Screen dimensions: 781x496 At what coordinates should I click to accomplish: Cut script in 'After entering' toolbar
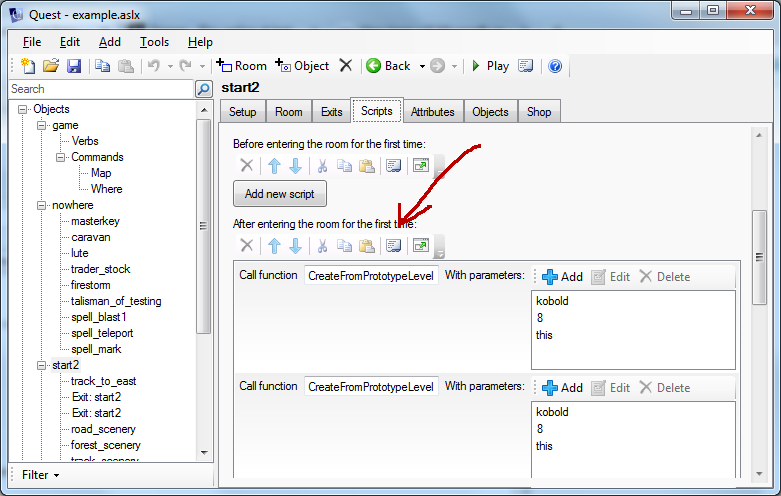pyautogui.click(x=322, y=246)
